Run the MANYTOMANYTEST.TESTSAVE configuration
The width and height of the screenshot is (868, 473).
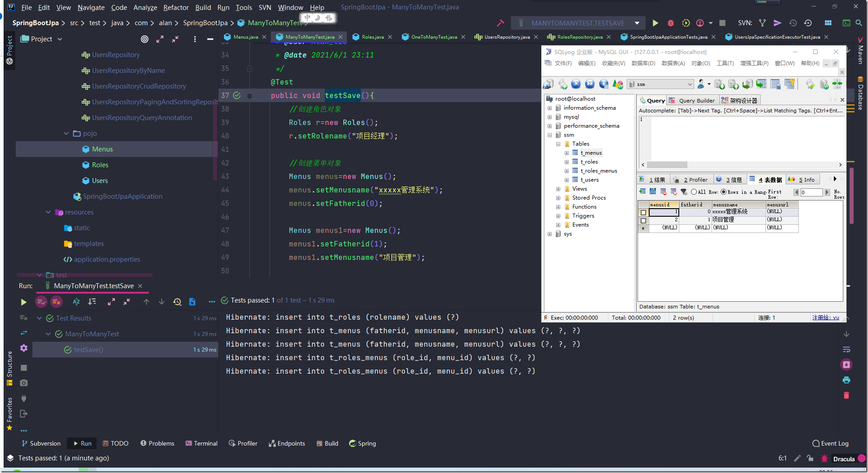click(x=655, y=23)
